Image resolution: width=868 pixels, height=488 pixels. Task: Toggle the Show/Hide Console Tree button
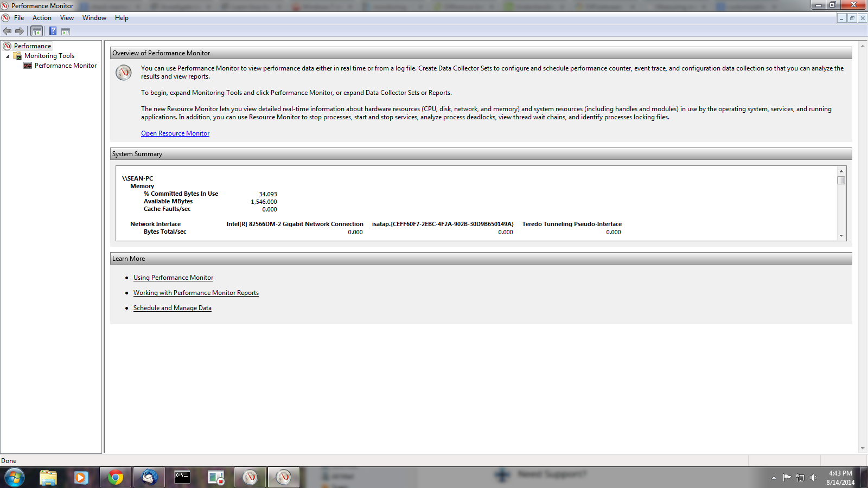click(37, 31)
